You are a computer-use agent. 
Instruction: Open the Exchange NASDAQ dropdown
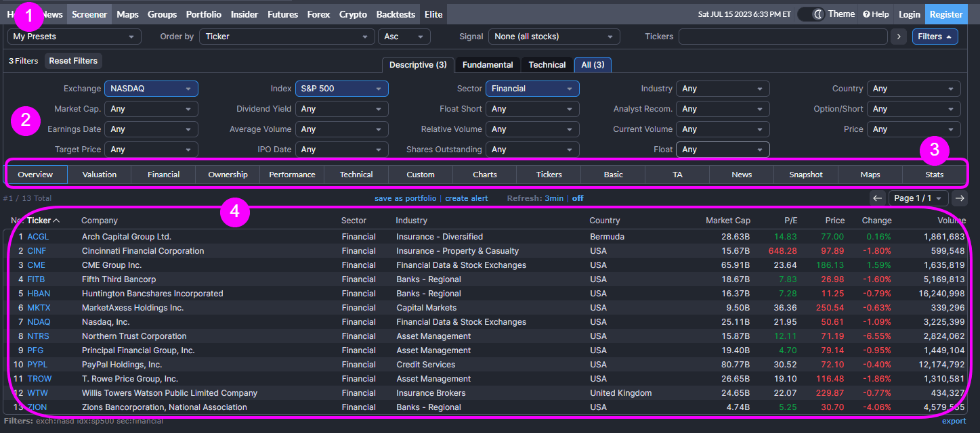[x=151, y=89]
